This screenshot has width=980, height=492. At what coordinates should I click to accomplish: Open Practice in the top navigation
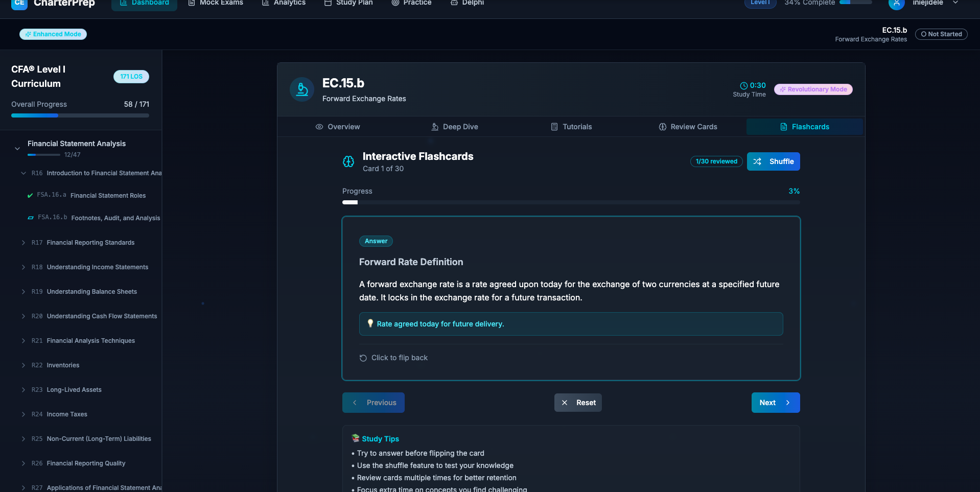pos(411,3)
